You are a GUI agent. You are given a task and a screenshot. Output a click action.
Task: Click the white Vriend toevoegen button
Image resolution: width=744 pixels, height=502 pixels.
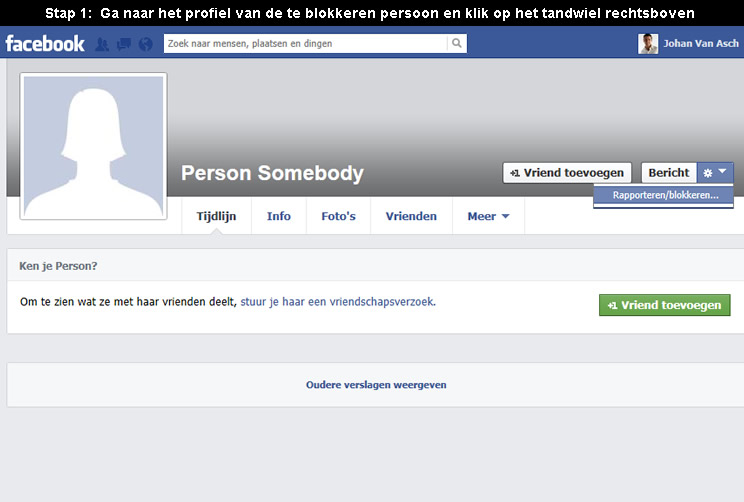click(x=567, y=173)
